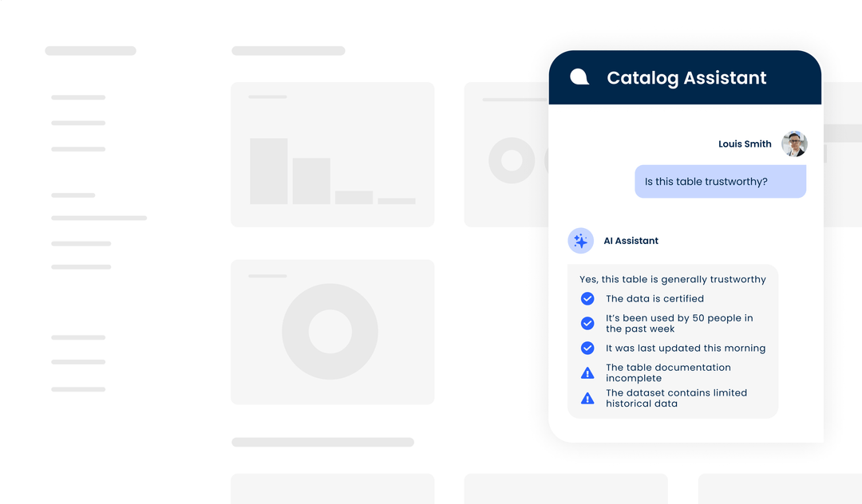Click the text 'The data is certified'
Image resolution: width=862 pixels, height=504 pixels.
coord(654,299)
